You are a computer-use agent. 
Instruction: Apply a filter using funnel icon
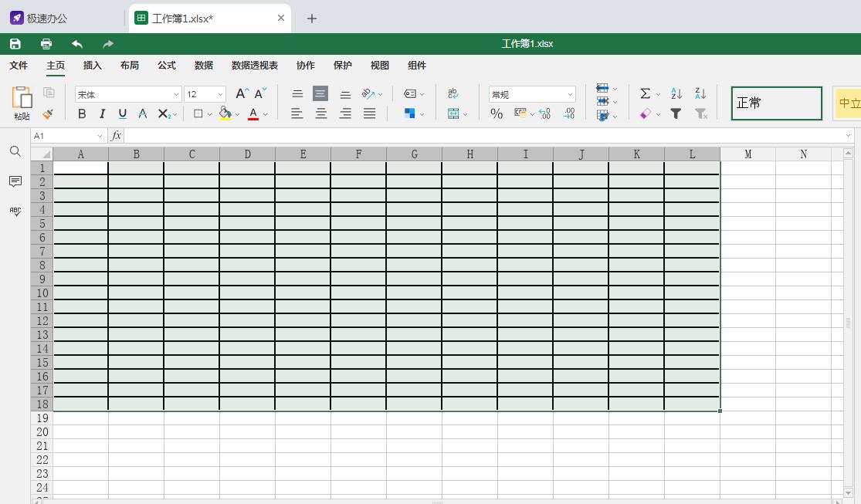coord(676,113)
